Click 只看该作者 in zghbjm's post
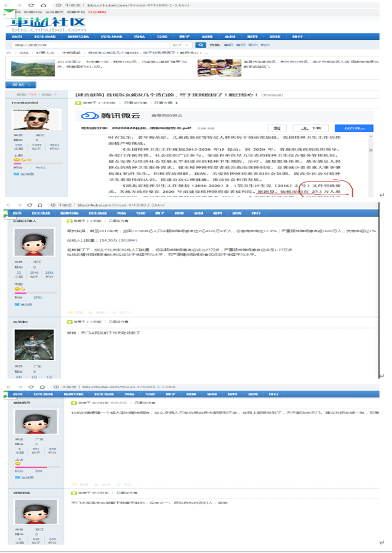This screenshot has width=392, height=553. (x=118, y=322)
